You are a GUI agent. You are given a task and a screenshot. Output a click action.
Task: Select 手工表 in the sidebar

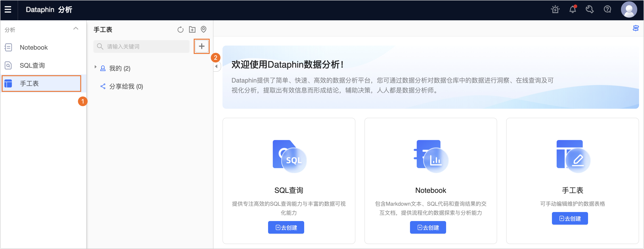click(29, 83)
